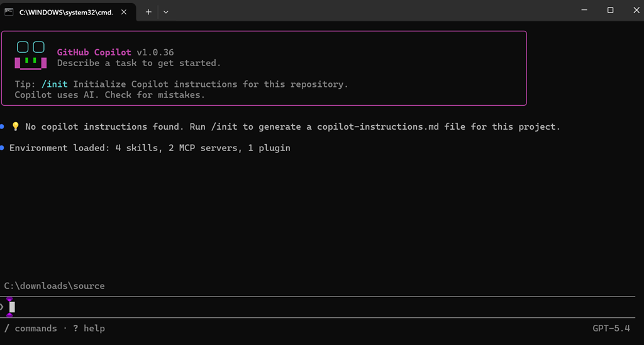This screenshot has height=345, width=644.
Task: Click blue bullet beside No copilot instructions
Action: point(2,127)
